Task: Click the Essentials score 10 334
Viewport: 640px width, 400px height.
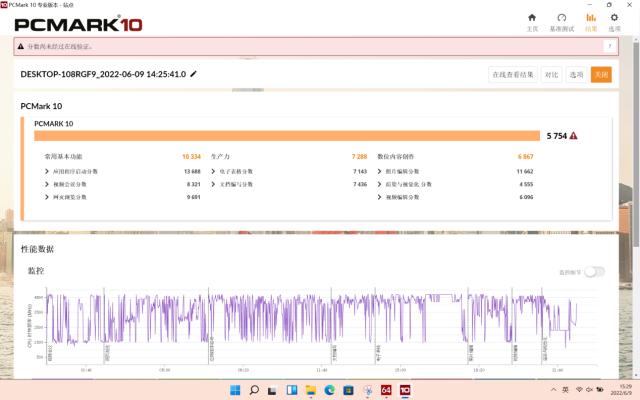Action: coord(191,156)
